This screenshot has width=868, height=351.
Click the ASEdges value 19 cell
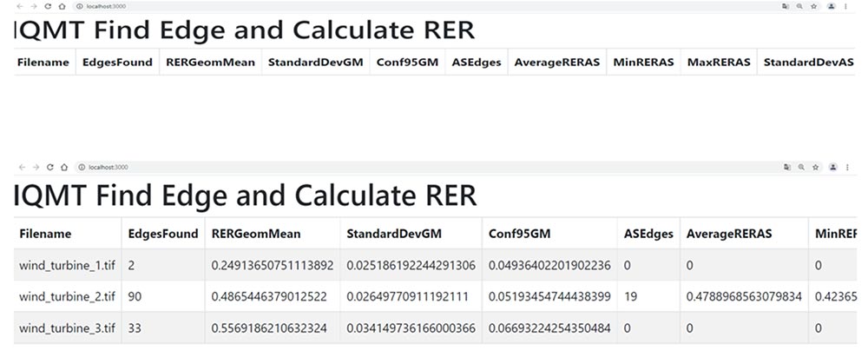tap(632, 296)
